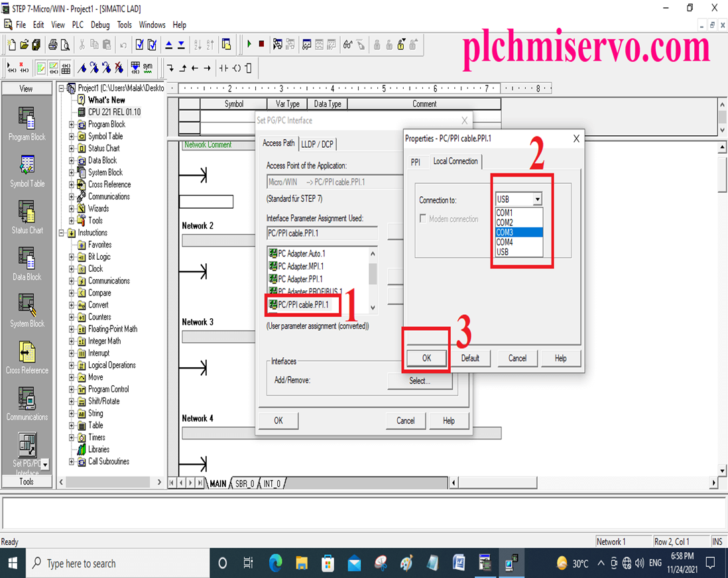
Task: Click the Save Project toolbar icon
Action: 36,44
